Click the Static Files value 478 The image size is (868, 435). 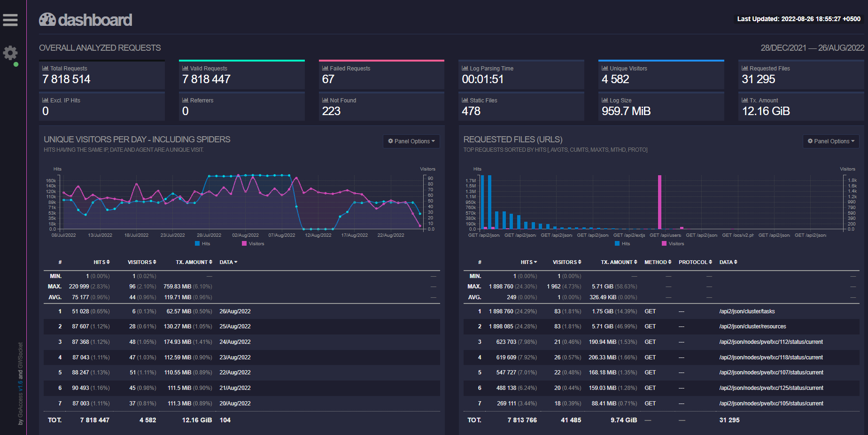471,111
